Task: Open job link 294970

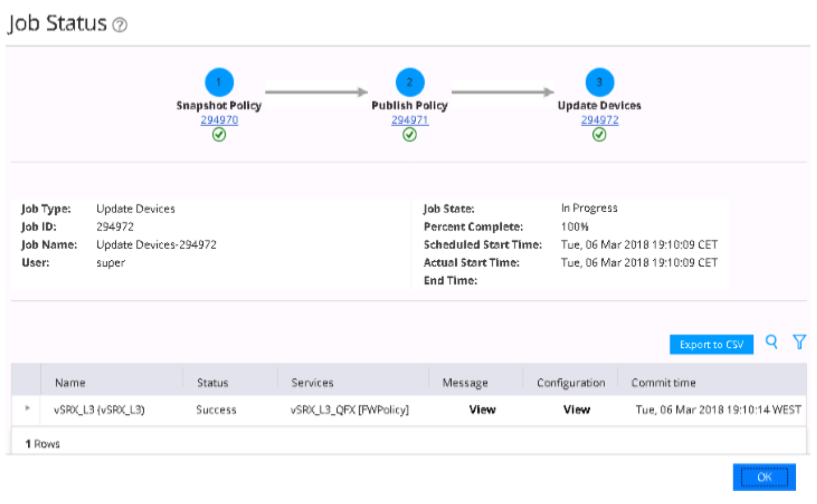Action: click(219, 120)
